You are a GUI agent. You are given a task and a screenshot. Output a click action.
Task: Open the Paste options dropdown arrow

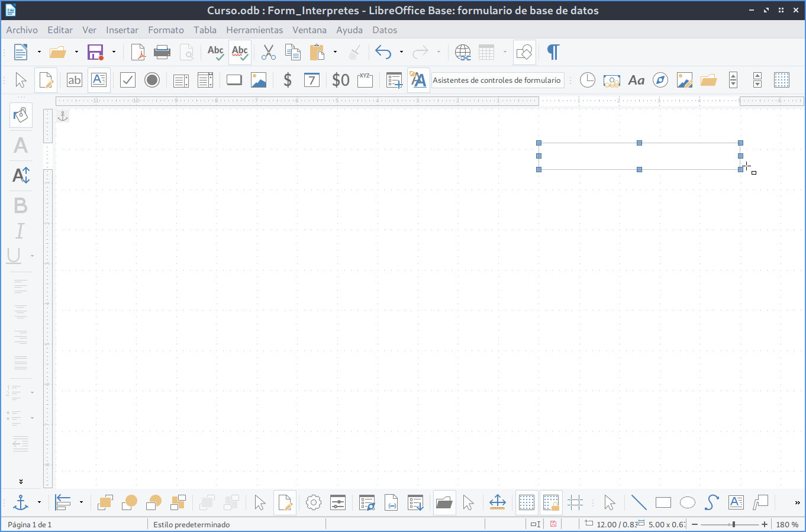pyautogui.click(x=335, y=53)
